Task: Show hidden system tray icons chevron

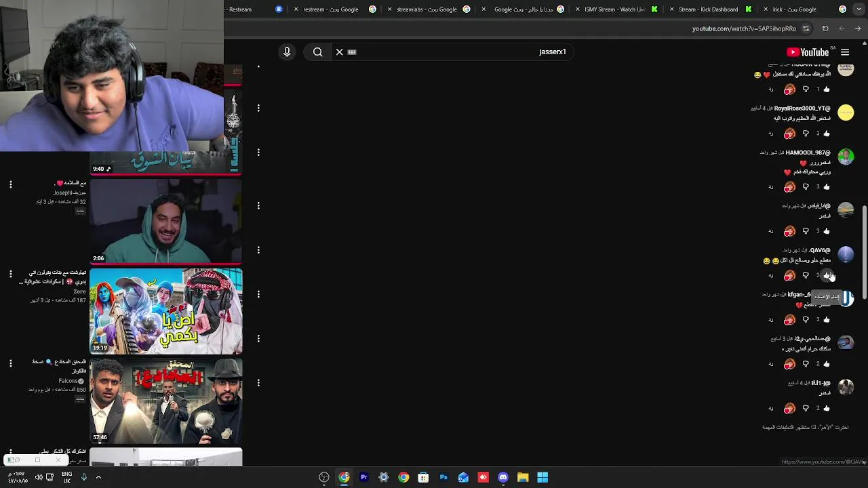Action: tap(98, 477)
